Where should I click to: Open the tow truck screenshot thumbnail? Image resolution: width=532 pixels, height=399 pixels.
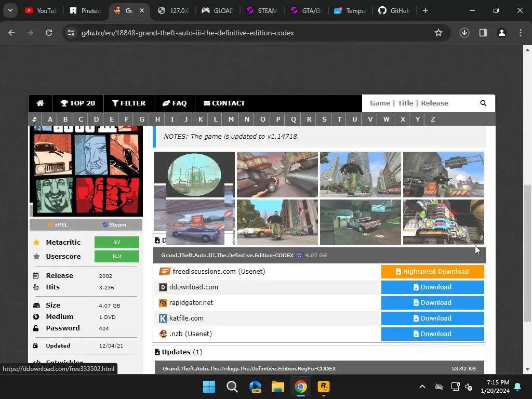point(361,222)
